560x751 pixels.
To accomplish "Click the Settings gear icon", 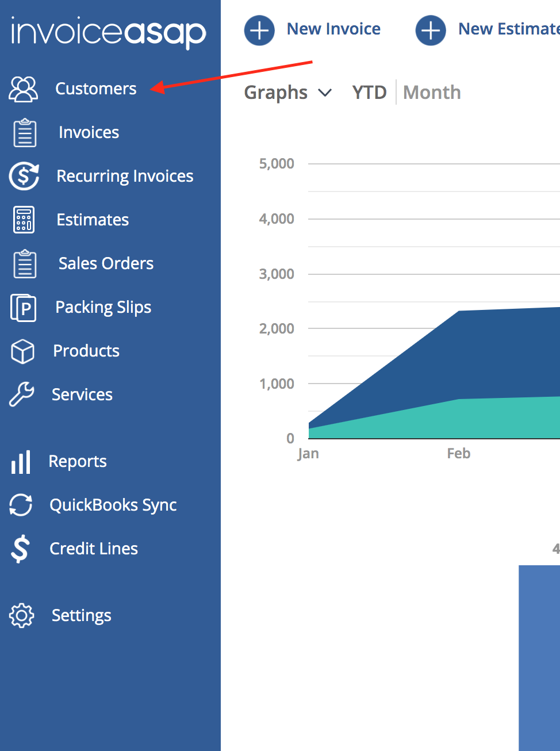I will (x=22, y=615).
